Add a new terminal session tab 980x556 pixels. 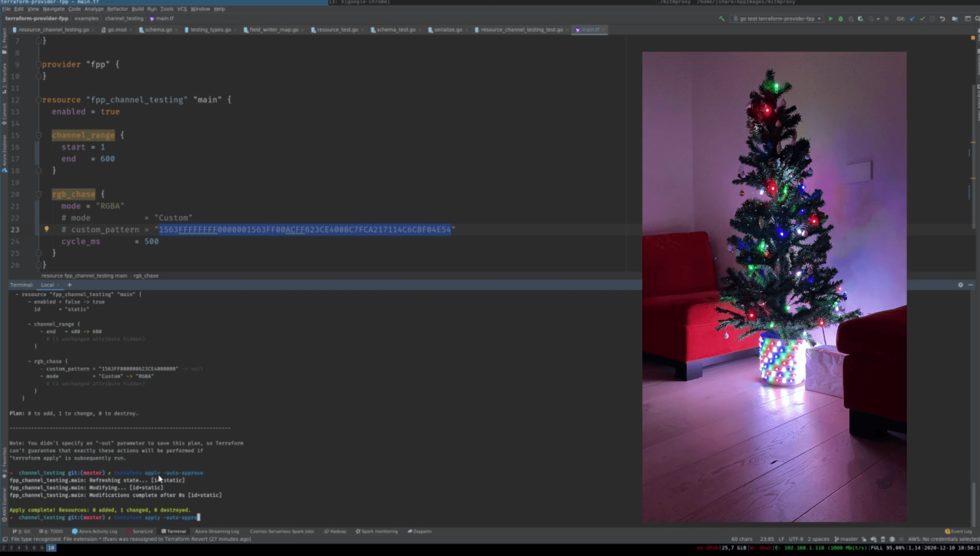pos(70,285)
